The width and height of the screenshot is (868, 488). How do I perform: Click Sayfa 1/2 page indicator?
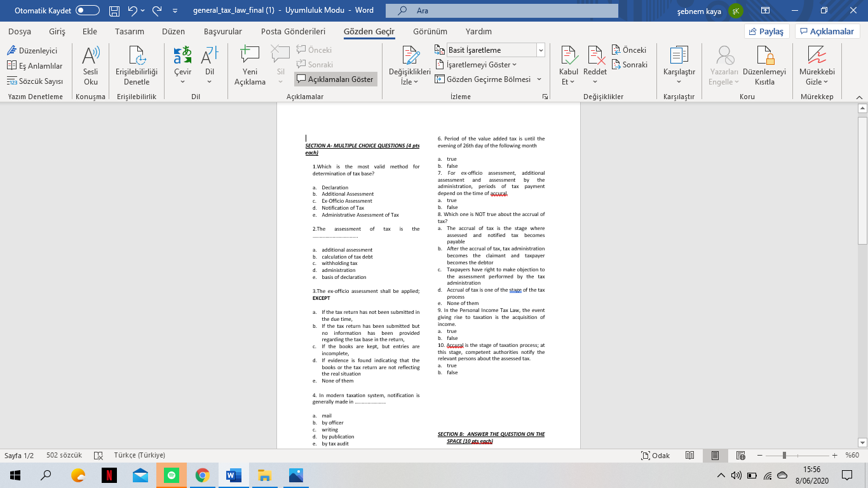tap(19, 456)
